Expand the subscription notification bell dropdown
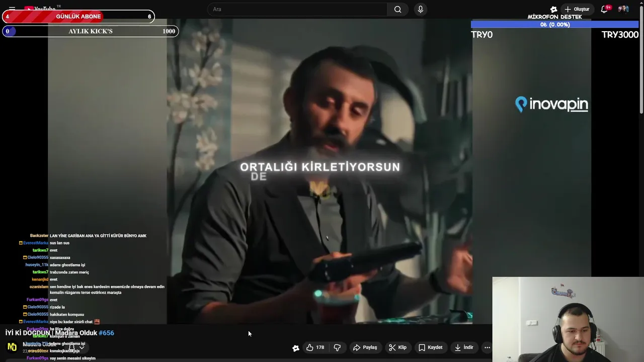Image resolution: width=644 pixels, height=362 pixels. [76, 347]
